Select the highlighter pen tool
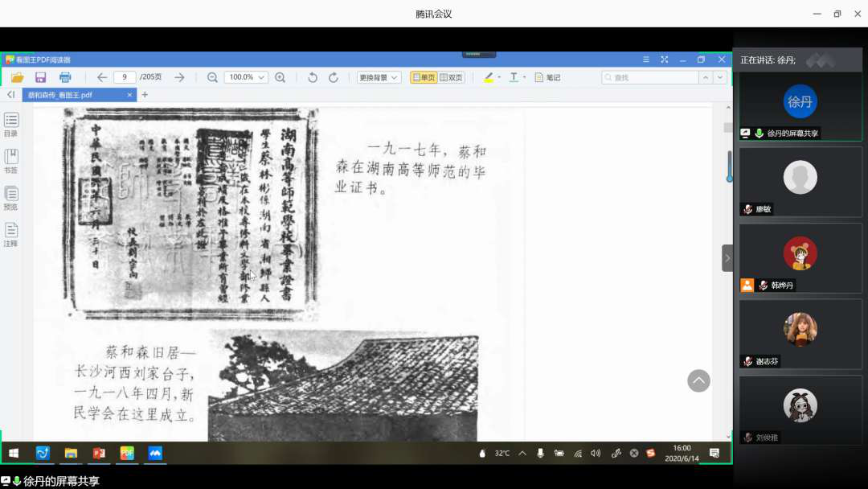This screenshot has width=868, height=489. point(489,77)
